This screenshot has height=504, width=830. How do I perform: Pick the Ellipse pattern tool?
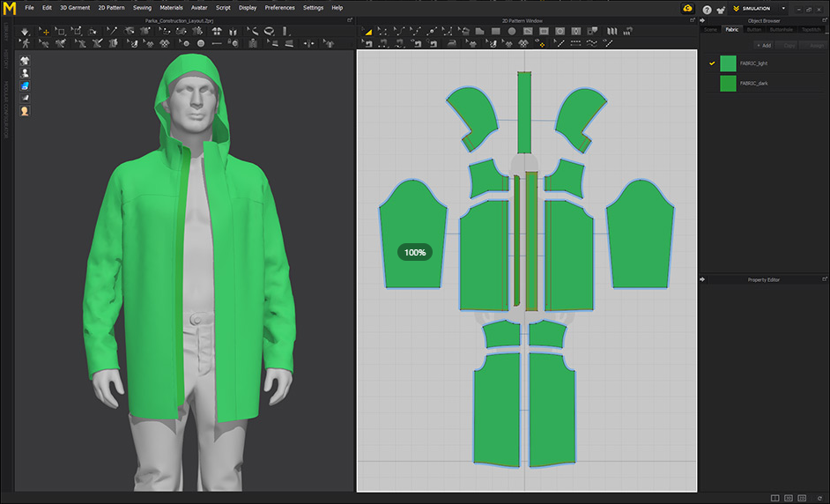point(512,31)
